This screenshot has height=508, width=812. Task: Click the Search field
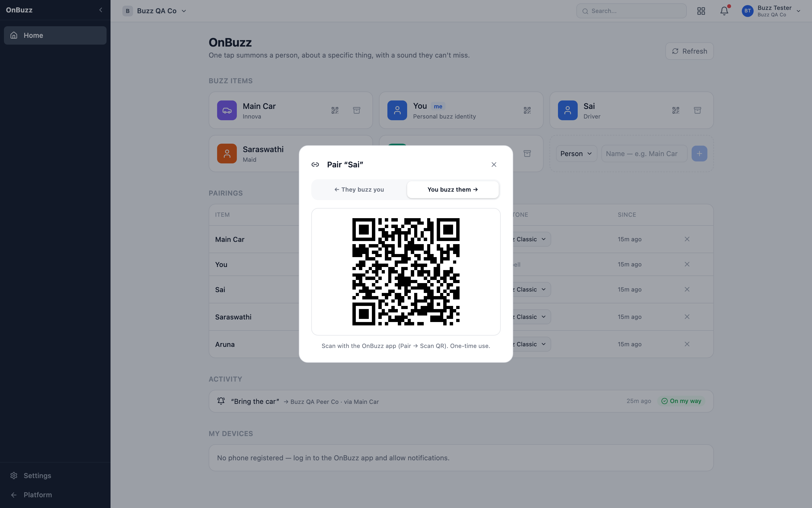coord(631,11)
